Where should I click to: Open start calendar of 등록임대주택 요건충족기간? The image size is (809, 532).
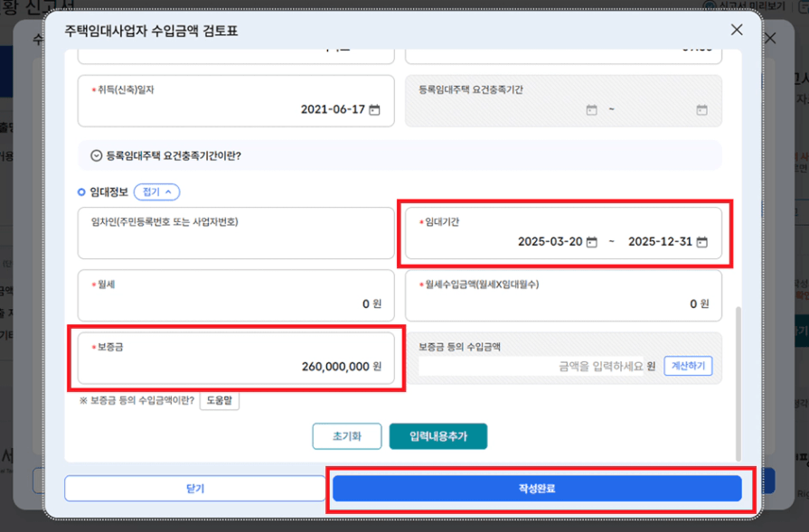592,110
